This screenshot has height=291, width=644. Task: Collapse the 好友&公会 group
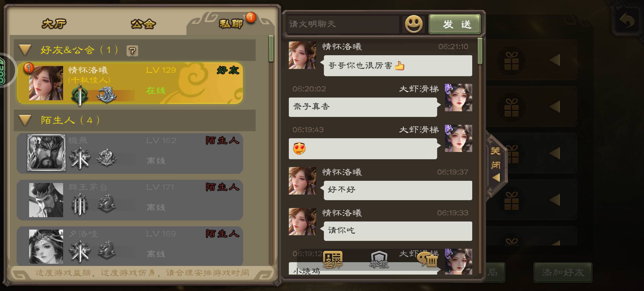point(25,50)
